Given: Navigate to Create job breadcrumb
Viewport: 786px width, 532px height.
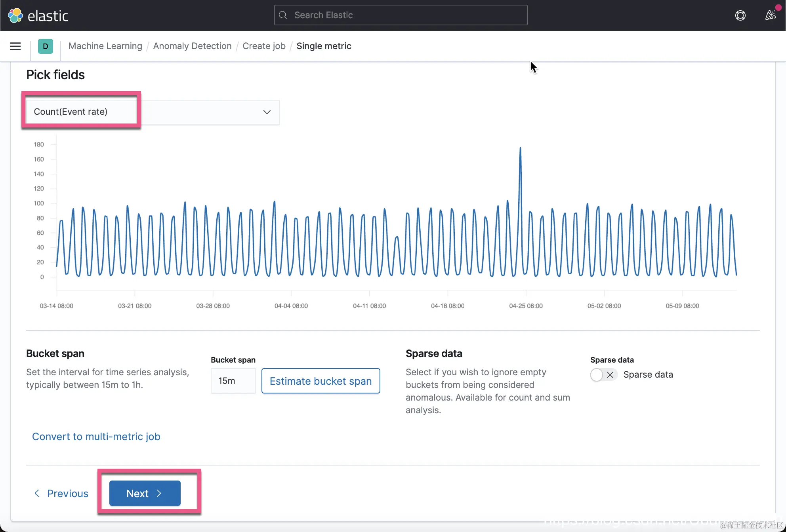Looking at the screenshot, I should click(x=264, y=46).
